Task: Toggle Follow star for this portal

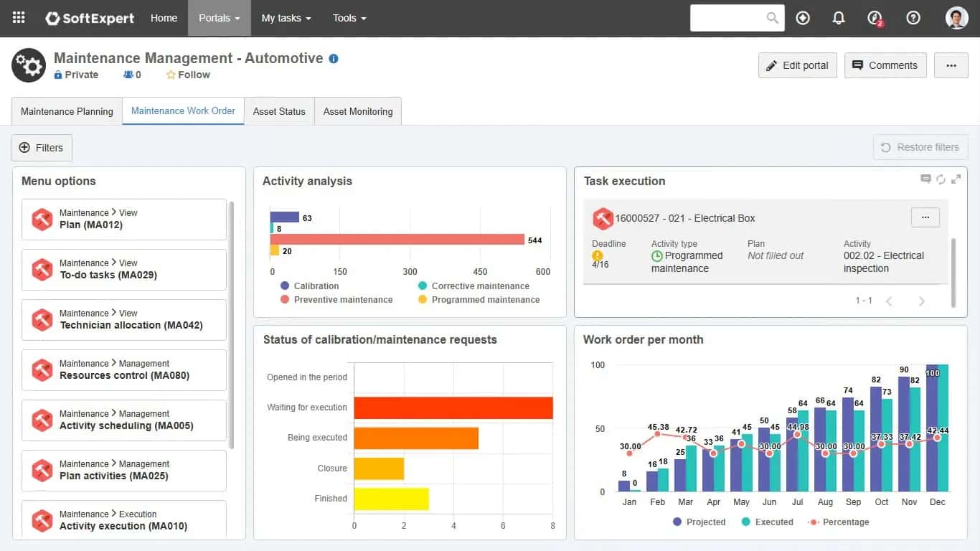Action: pyautogui.click(x=188, y=75)
